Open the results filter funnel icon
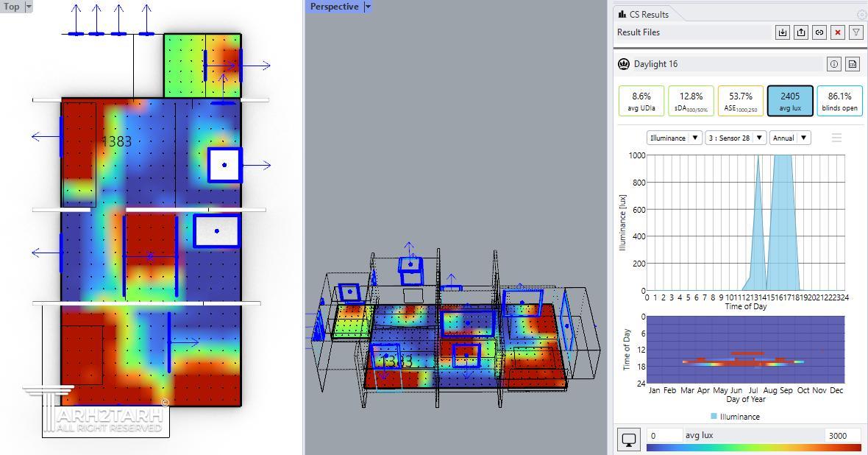Viewport: 868px width, 455px height. [855, 32]
